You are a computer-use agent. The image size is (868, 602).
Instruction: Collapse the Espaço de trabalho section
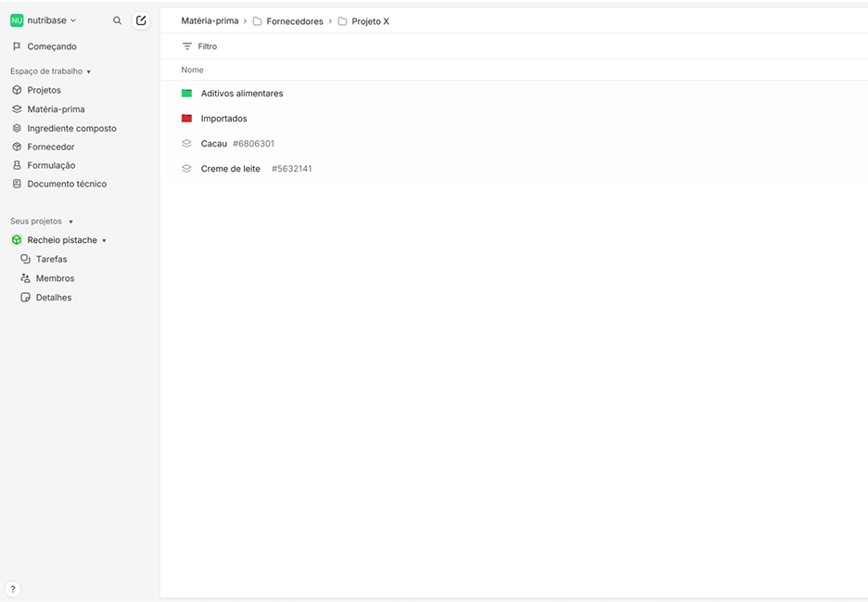pyautogui.click(x=88, y=71)
